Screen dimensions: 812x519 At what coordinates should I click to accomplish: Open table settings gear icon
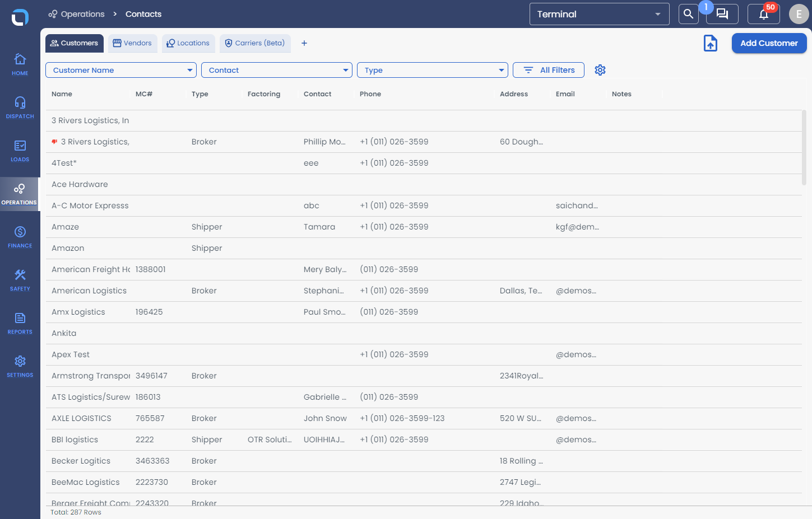click(600, 70)
